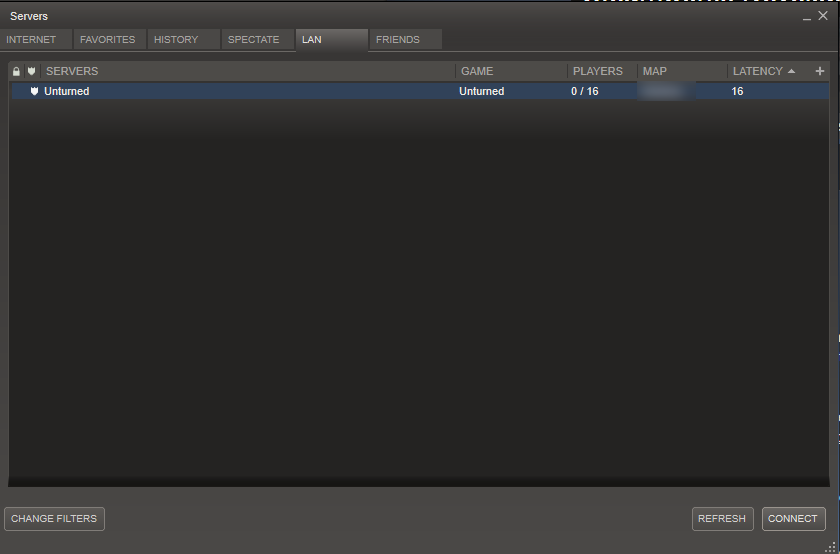Click the latency value 16
The image size is (840, 554).
737,91
